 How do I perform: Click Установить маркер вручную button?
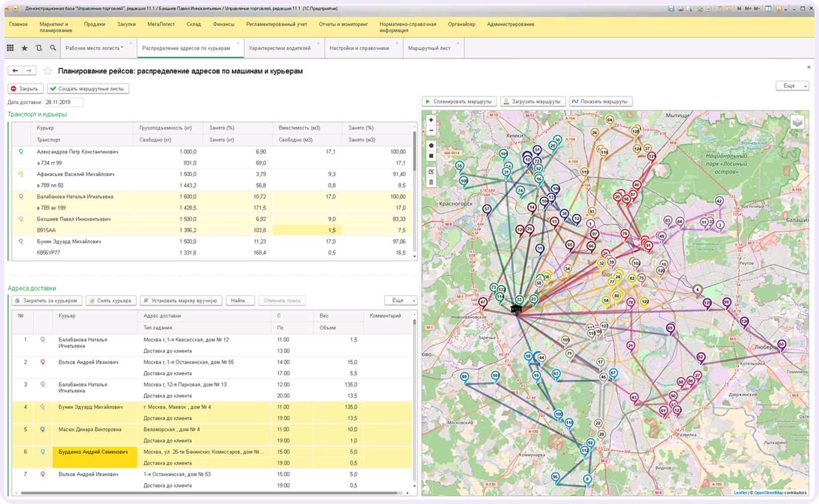(x=181, y=301)
